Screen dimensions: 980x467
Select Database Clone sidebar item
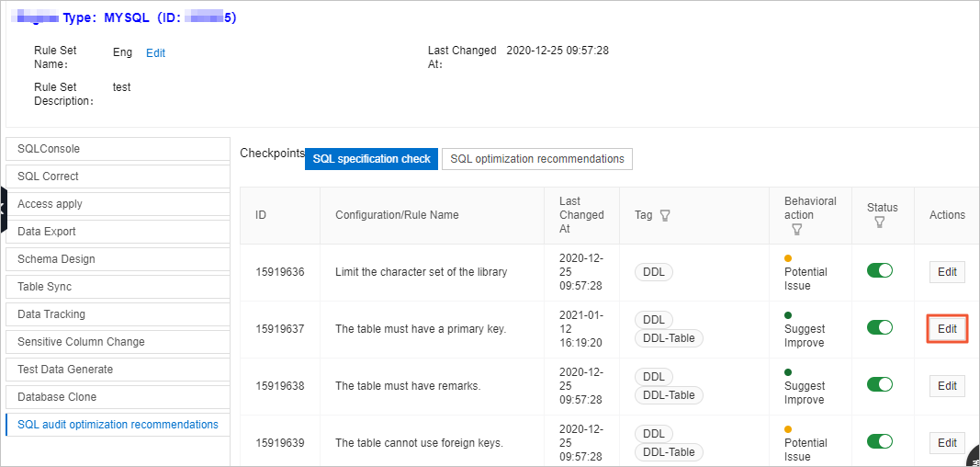(x=118, y=396)
